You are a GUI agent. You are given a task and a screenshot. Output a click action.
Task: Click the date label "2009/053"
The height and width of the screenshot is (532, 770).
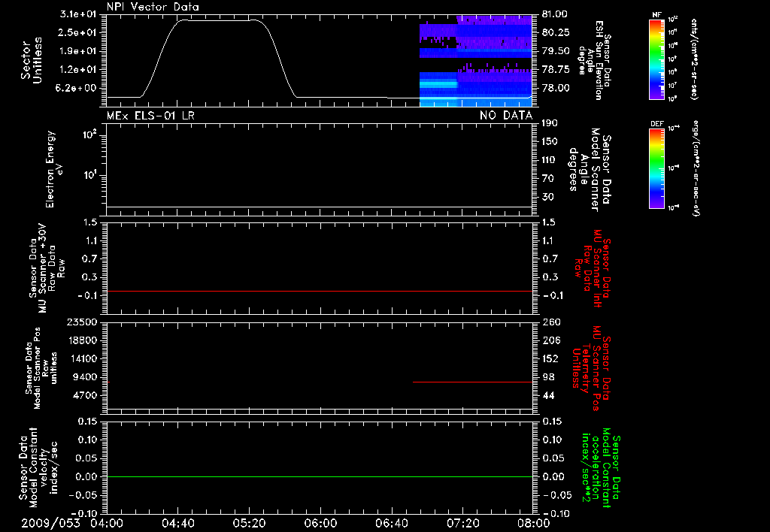coord(50,523)
